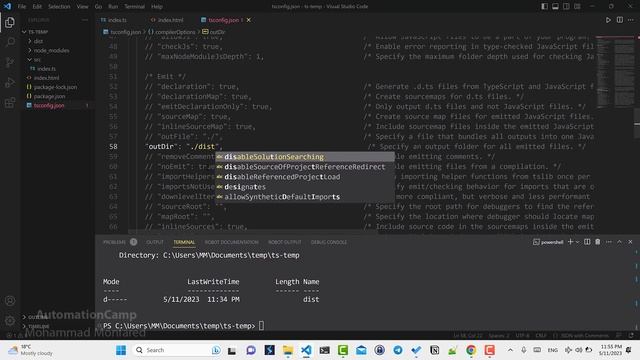The height and width of the screenshot is (360, 640).
Task: Open the Robot Documentation panel tab
Action: click(231, 242)
